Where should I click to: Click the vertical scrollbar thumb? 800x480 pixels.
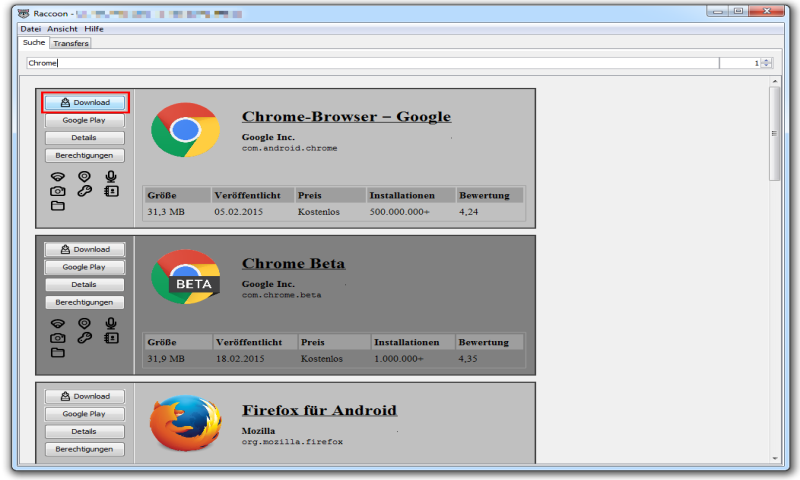coord(774,134)
